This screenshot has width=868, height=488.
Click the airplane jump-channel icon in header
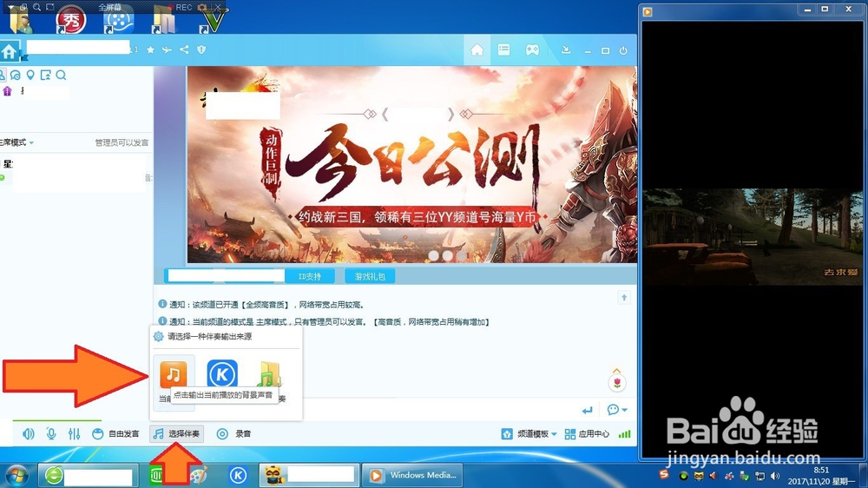pos(167,49)
